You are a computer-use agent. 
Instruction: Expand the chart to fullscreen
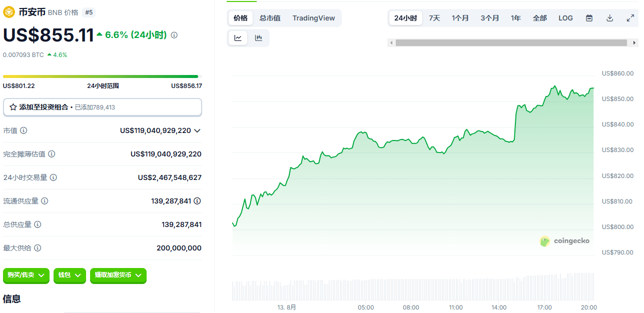click(630, 18)
